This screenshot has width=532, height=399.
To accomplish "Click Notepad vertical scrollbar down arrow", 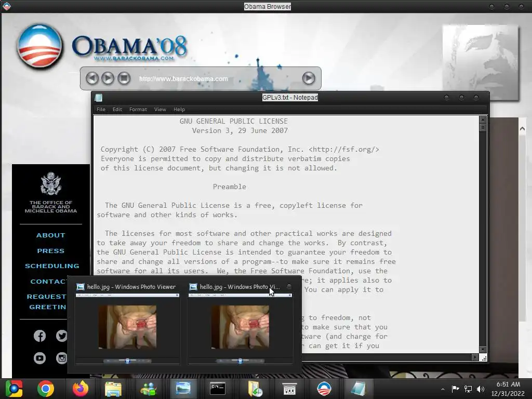I will (x=483, y=349).
